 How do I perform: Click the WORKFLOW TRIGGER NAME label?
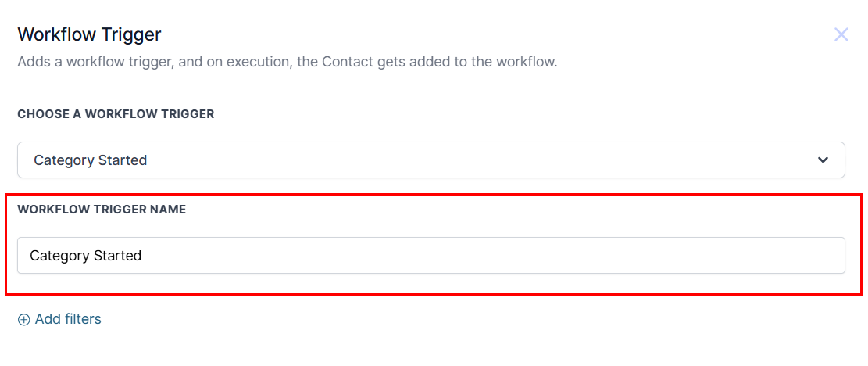pos(102,210)
